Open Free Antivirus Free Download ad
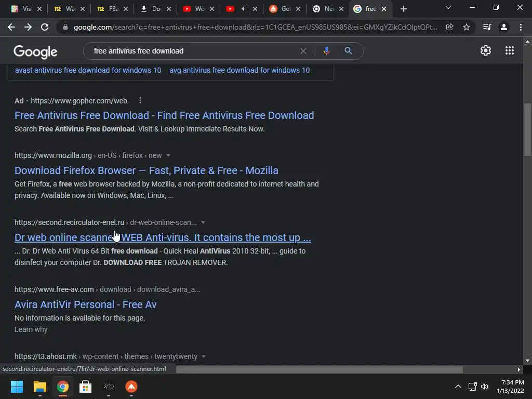This screenshot has width=532, height=399. pyautogui.click(x=164, y=115)
